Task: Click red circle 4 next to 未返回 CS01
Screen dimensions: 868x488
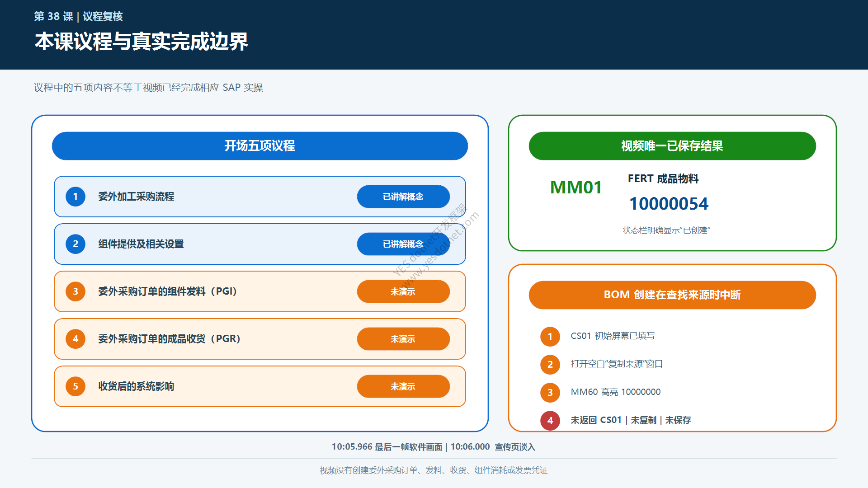Action: click(x=550, y=420)
